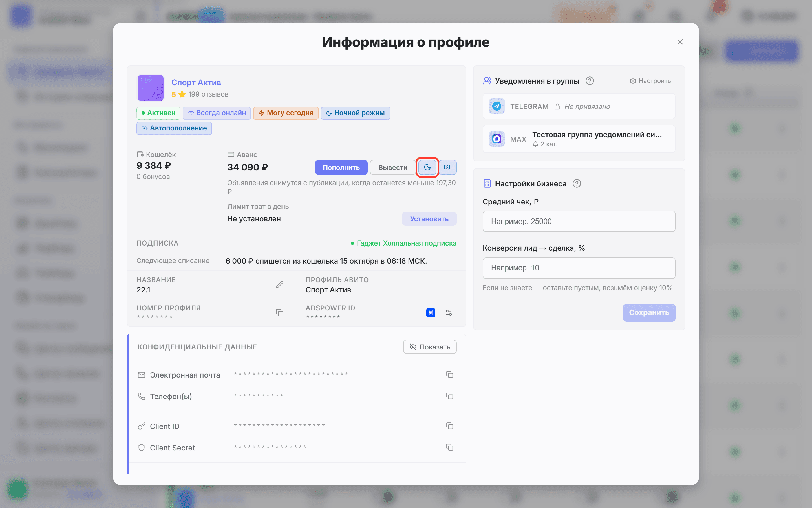The image size is (812, 508).
Task: Open Спорт Актив profile link
Action: 196,82
